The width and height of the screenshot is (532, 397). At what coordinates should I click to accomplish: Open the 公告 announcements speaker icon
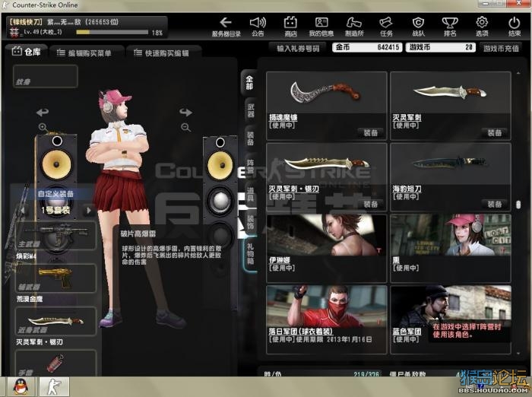[x=258, y=27]
